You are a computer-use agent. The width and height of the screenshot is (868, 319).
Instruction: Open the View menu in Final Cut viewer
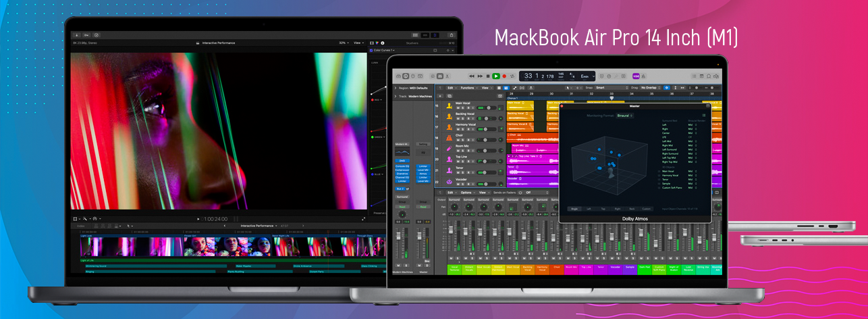[359, 43]
